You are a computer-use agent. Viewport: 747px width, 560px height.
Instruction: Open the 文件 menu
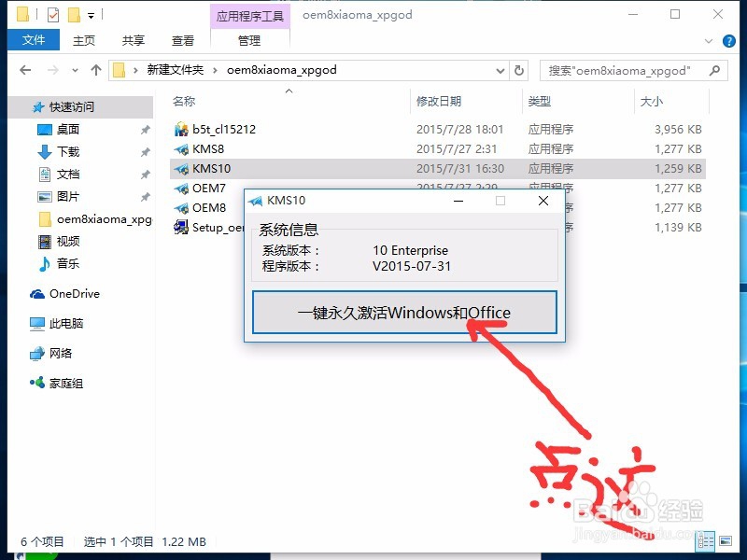[x=33, y=40]
